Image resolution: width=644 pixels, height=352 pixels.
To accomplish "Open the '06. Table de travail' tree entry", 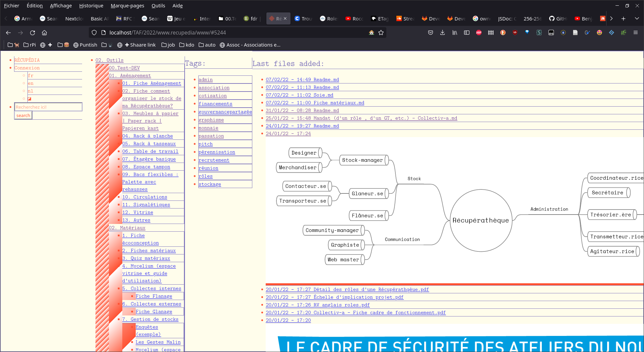I will (150, 152).
